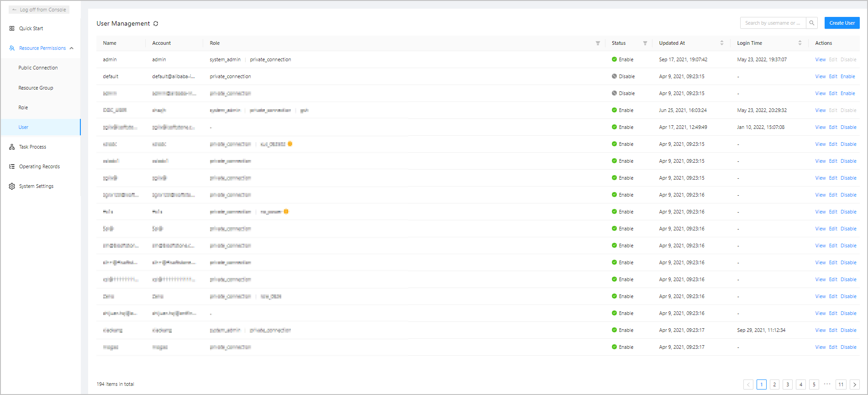Image resolution: width=868 pixels, height=395 pixels.
Task: Click the default row grey Disable status icon
Action: click(615, 76)
